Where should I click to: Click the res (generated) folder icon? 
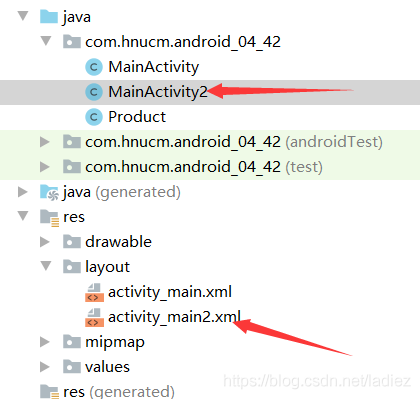tap(49, 392)
